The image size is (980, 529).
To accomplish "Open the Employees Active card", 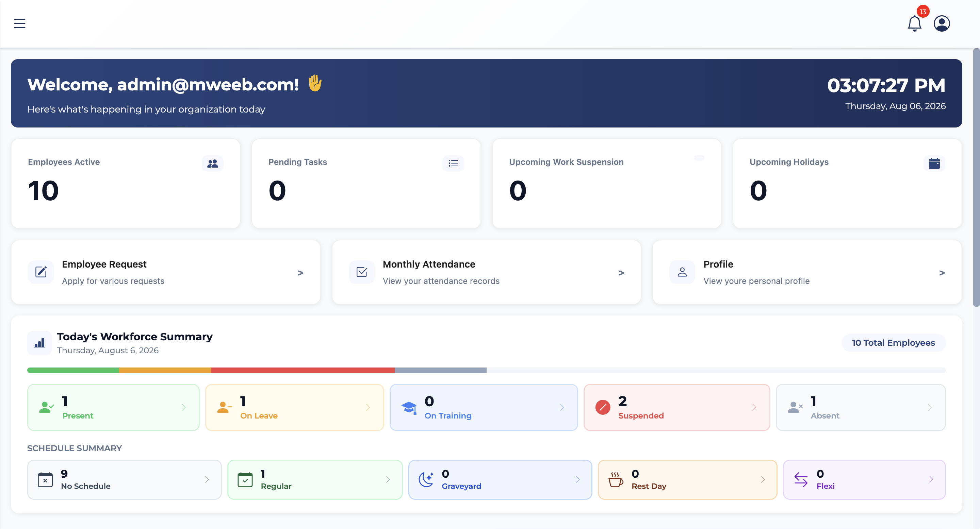I will pos(126,184).
